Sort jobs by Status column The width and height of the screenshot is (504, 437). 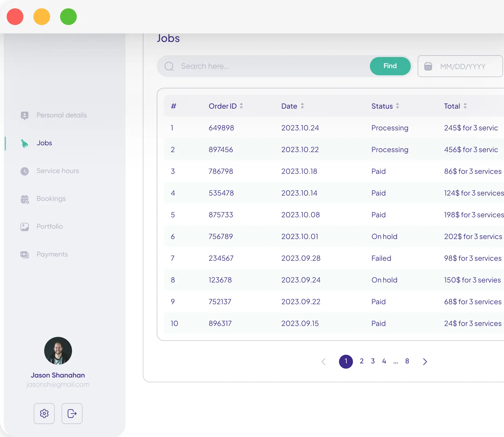point(397,106)
